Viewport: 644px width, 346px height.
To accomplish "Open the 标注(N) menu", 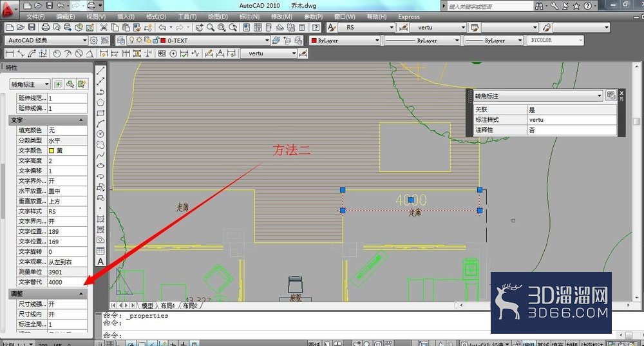I will (249, 17).
